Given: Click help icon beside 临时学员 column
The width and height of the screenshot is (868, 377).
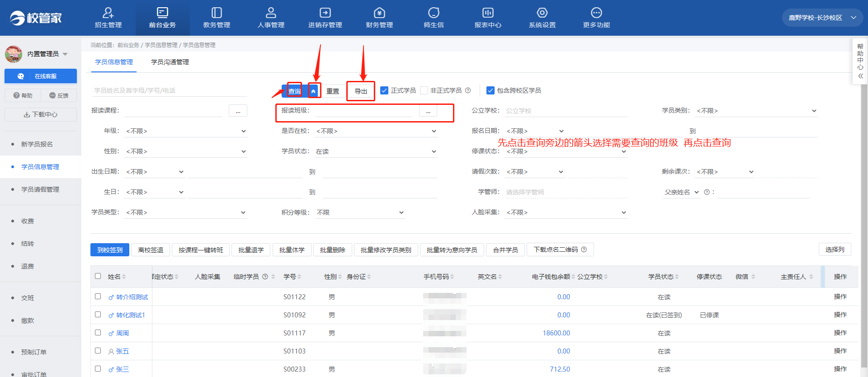Looking at the screenshot, I should 265,277.
